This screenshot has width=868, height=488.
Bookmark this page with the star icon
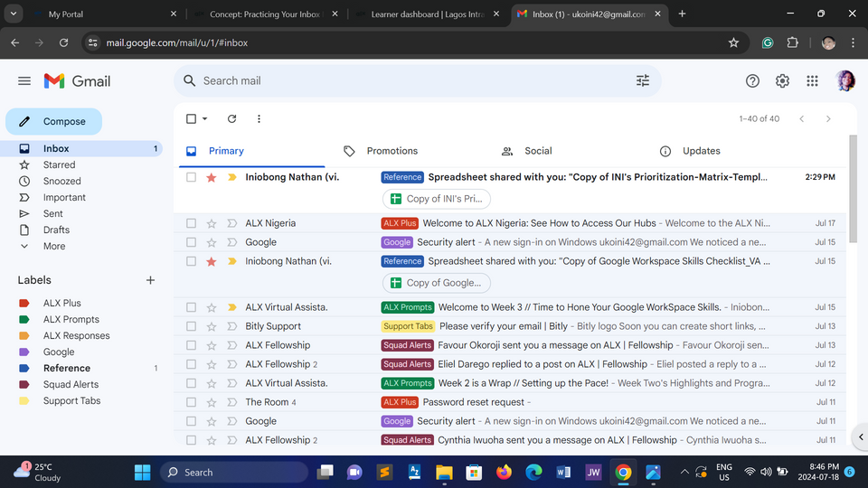click(x=733, y=42)
